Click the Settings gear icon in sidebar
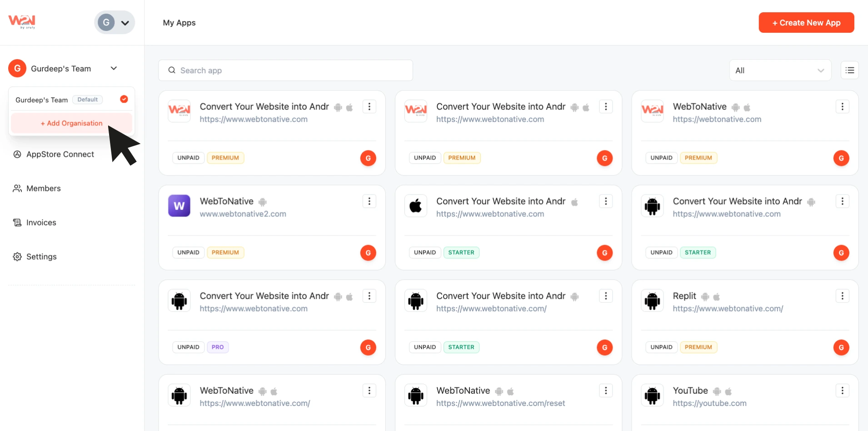This screenshot has height=431, width=868. 17,257
